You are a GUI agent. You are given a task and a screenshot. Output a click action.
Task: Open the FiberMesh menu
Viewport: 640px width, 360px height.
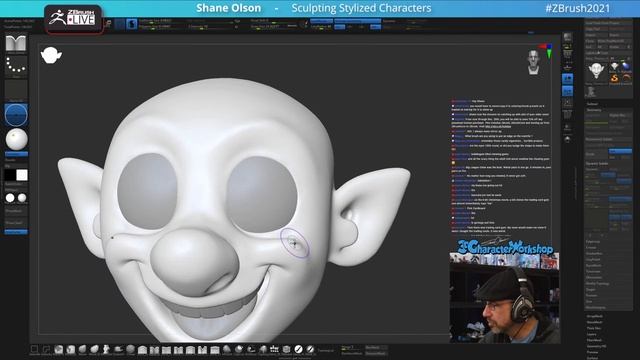click(594, 340)
